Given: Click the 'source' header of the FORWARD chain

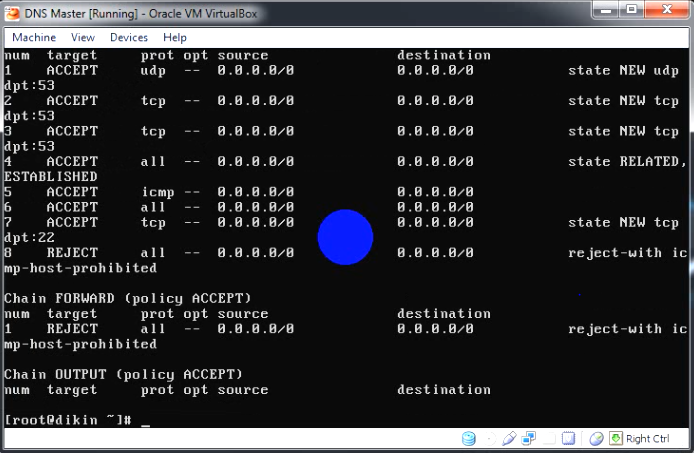Looking at the screenshot, I should click(243, 314).
